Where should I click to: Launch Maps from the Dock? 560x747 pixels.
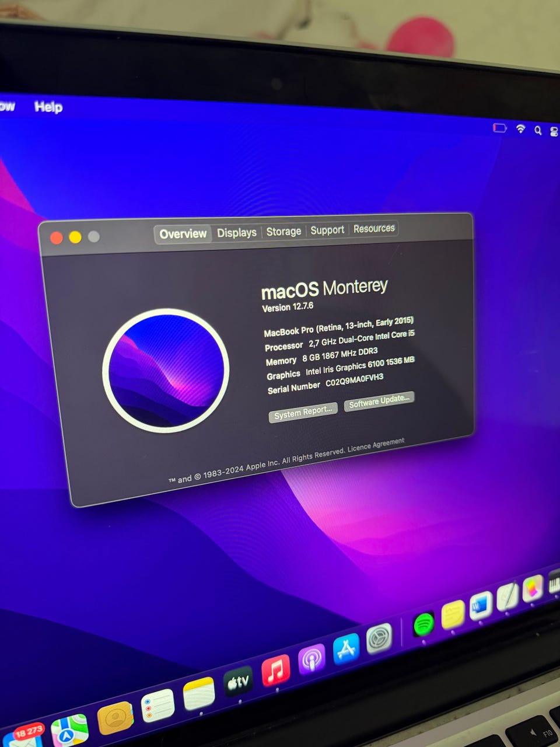click(69, 731)
